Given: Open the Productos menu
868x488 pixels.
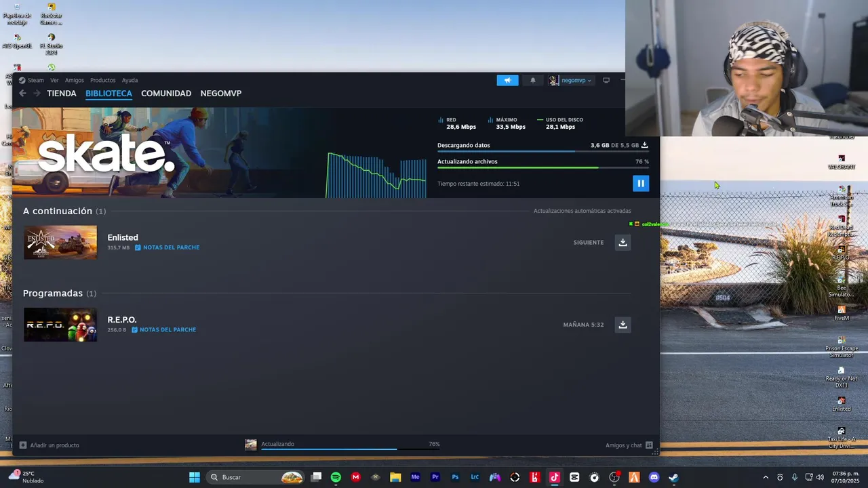Looking at the screenshot, I should 103,80.
